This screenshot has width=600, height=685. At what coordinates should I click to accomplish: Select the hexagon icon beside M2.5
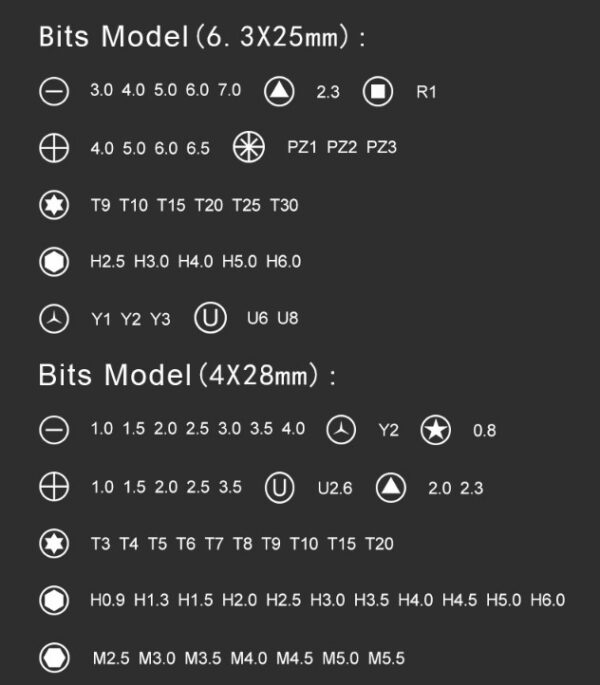(x=54, y=657)
